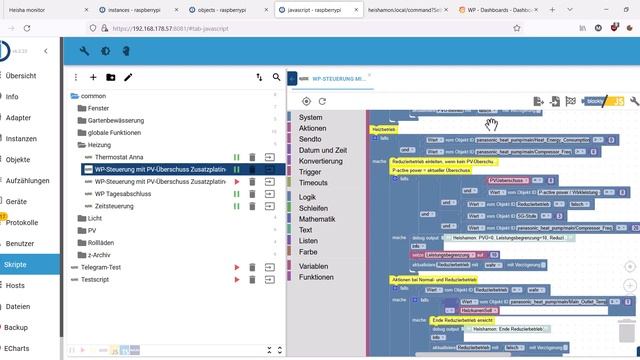Open the Trigger block category
Screen dimensions: 640x360
point(310,172)
